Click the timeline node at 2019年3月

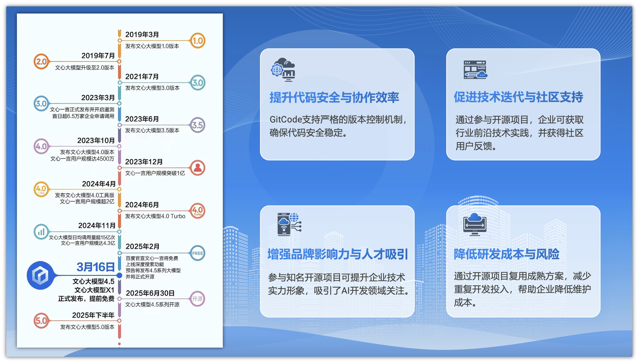tap(120, 41)
